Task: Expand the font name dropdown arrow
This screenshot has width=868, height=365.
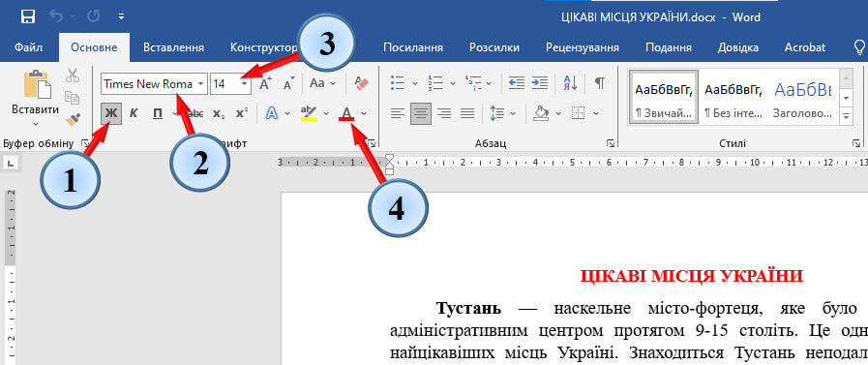Action: click(x=200, y=83)
